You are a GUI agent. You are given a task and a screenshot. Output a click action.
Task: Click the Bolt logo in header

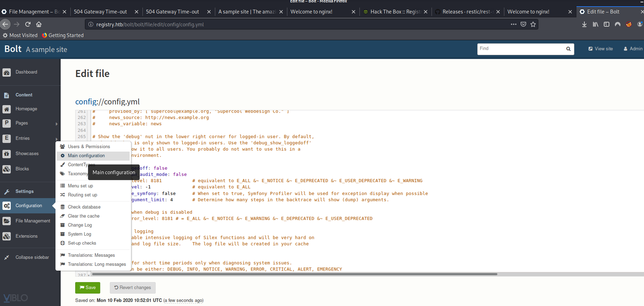pyautogui.click(x=13, y=49)
